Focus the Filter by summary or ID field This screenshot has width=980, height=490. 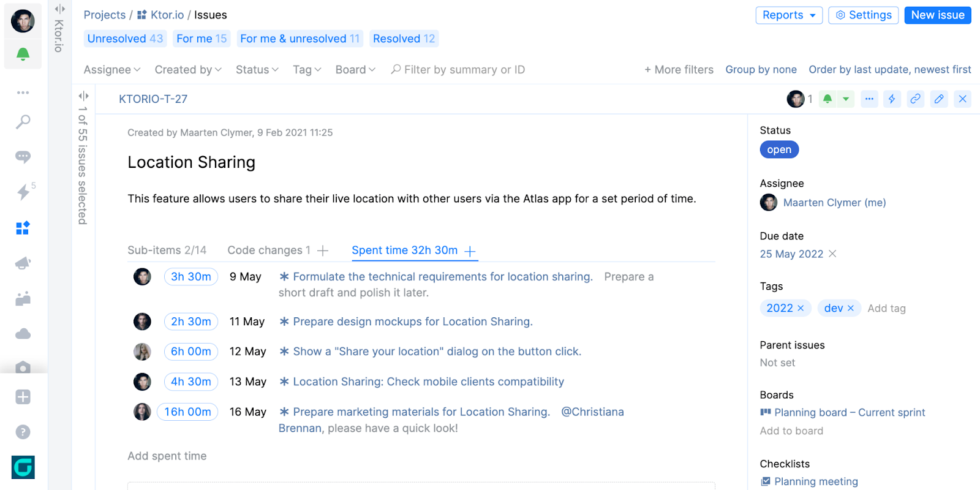(458, 70)
